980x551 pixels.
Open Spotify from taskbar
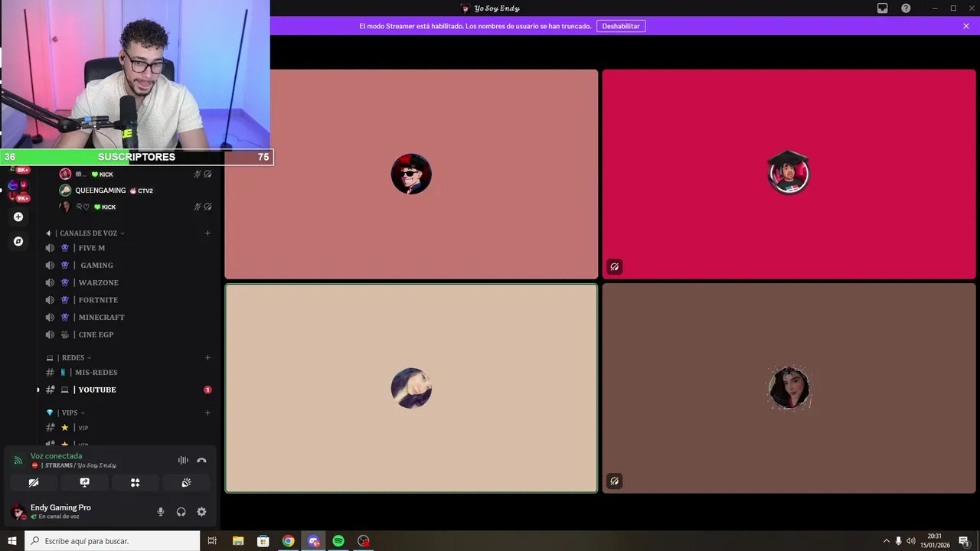338,541
